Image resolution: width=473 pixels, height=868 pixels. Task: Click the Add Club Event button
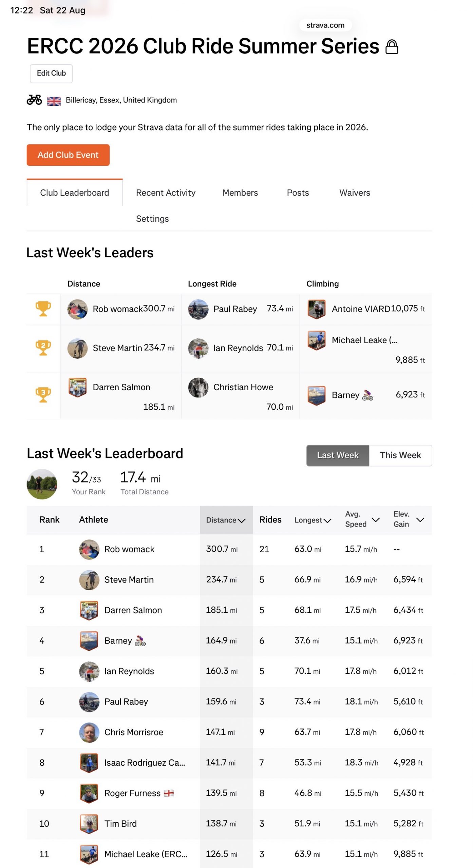[68, 155]
